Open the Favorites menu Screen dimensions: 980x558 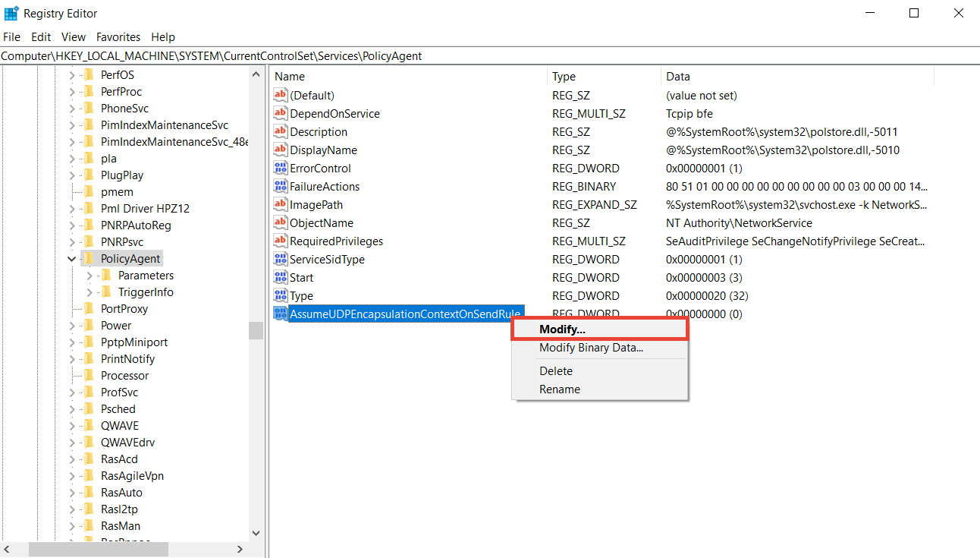click(118, 36)
